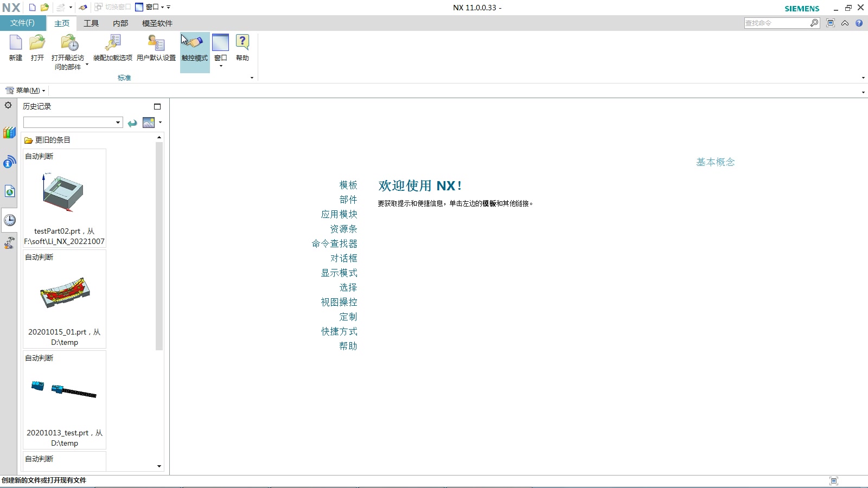Click the full screen icon in status bar
This screenshot has height=488, width=868.
pyautogui.click(x=834, y=481)
